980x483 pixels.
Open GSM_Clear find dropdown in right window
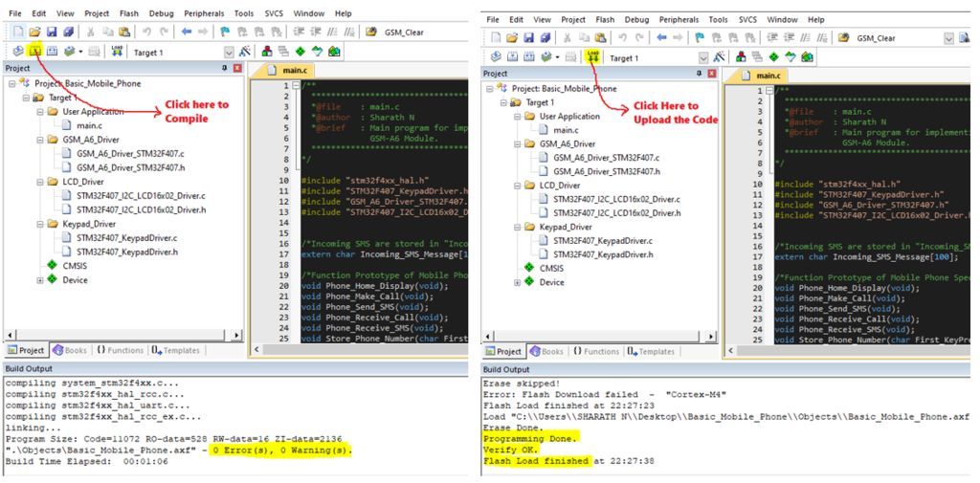point(948,38)
